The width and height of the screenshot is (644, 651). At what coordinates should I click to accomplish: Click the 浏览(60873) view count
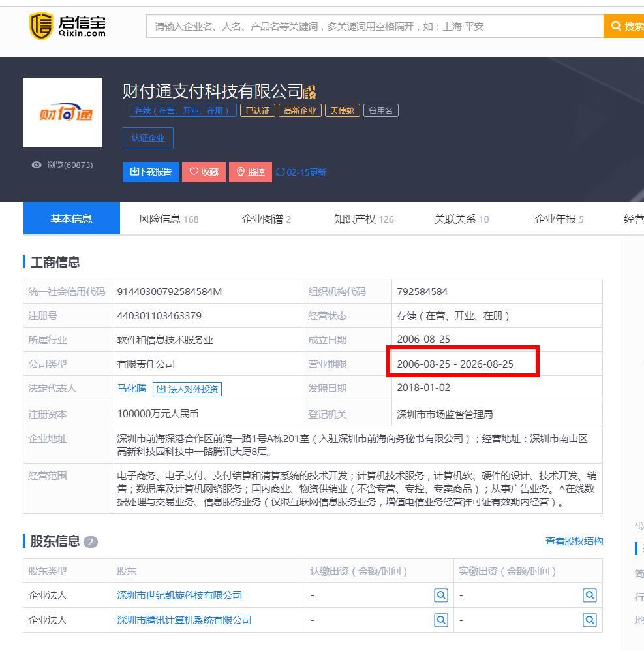pyautogui.click(x=70, y=165)
